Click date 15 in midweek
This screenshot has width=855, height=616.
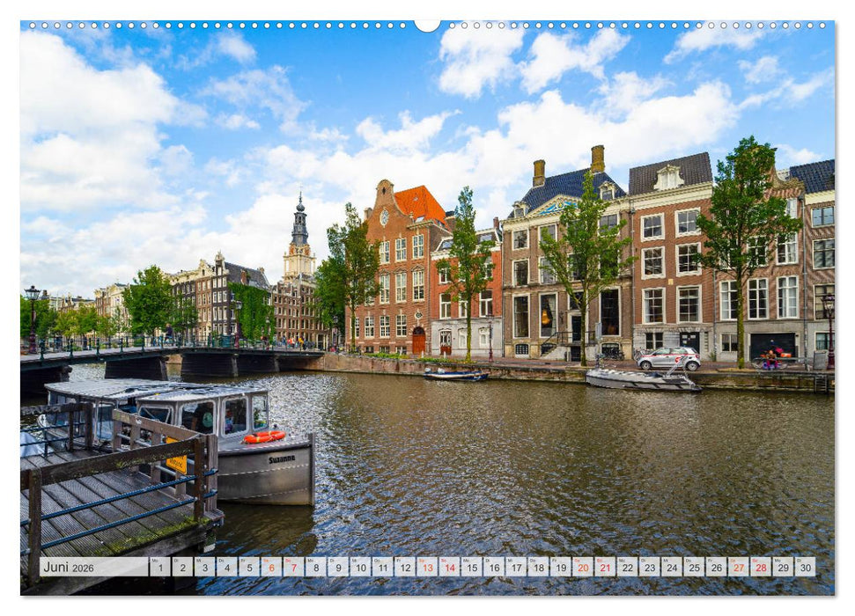[473, 570]
